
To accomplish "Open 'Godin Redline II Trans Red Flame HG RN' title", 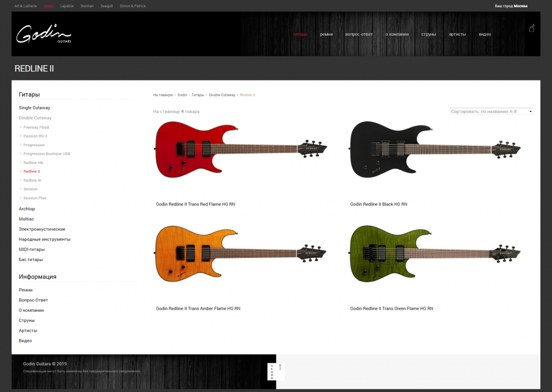I will (x=195, y=204).
